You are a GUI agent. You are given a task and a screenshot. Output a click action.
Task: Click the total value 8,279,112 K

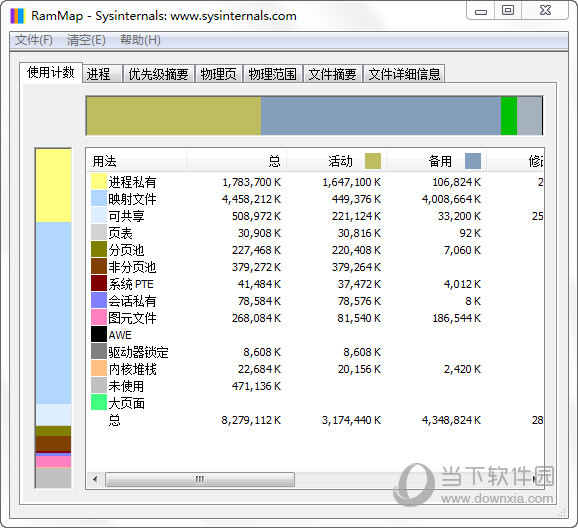point(251,420)
